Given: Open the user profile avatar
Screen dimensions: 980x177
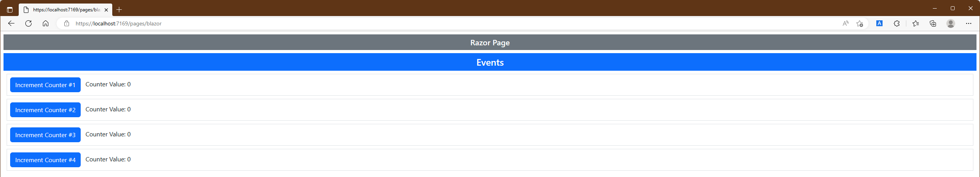Looking at the screenshot, I should point(951,23).
